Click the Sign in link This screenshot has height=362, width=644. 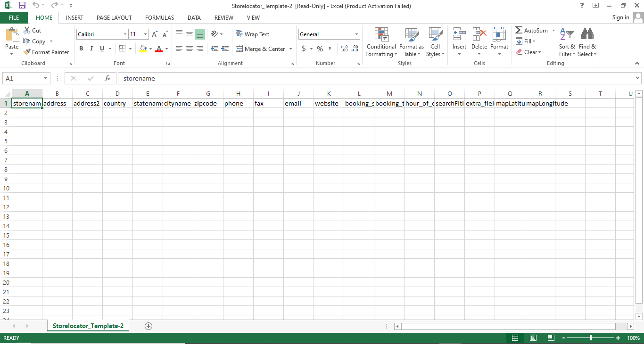620,17
